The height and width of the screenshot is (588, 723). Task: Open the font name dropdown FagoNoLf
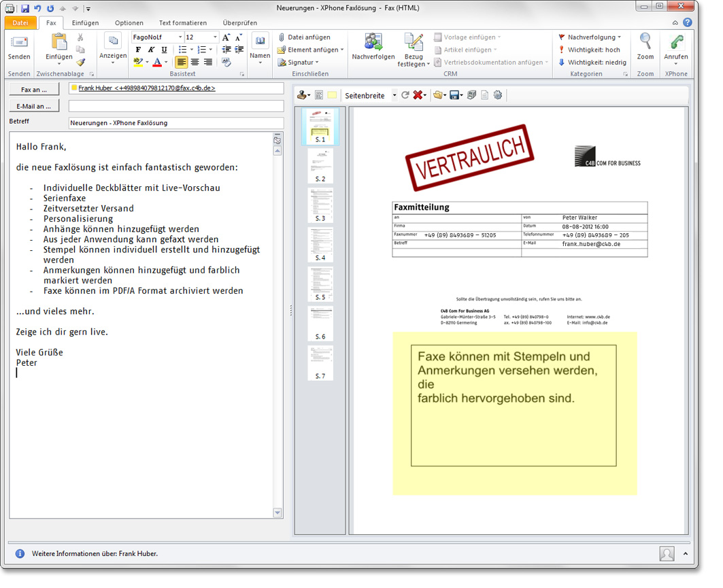180,37
